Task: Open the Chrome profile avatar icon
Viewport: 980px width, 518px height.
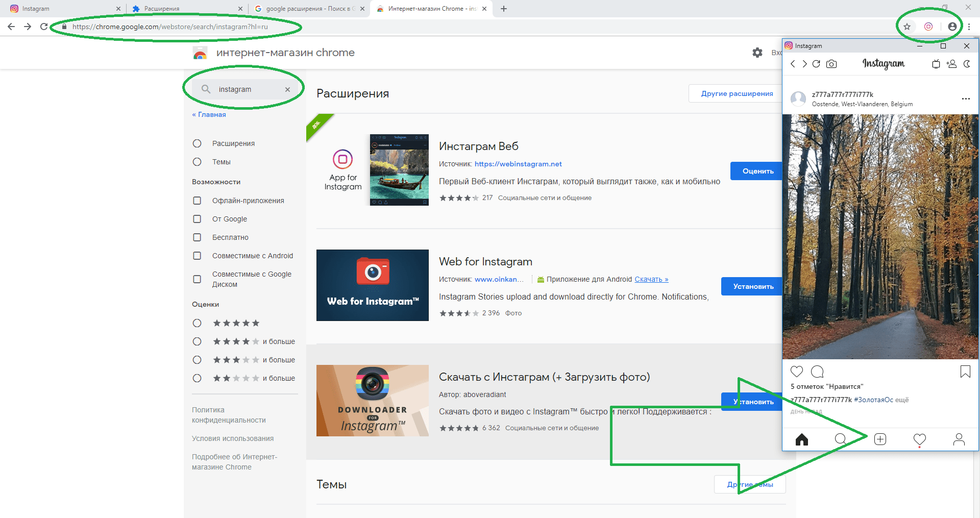Action: click(x=952, y=27)
